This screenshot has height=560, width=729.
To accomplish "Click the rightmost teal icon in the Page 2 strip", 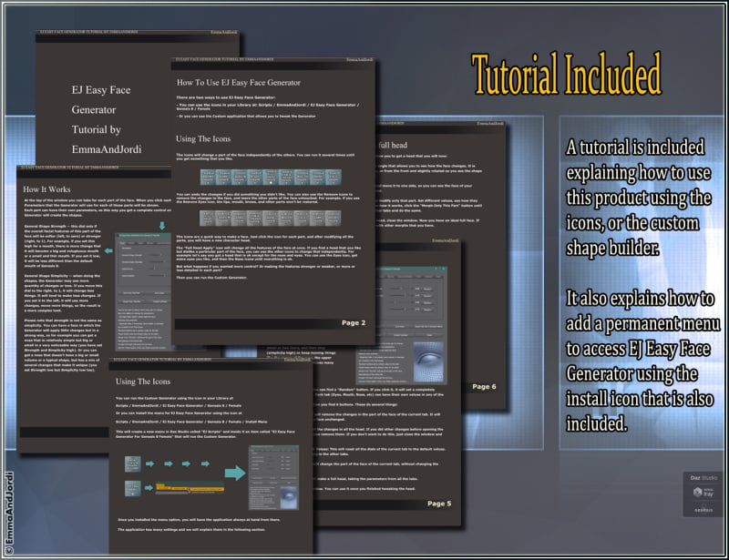I will click(x=334, y=177).
